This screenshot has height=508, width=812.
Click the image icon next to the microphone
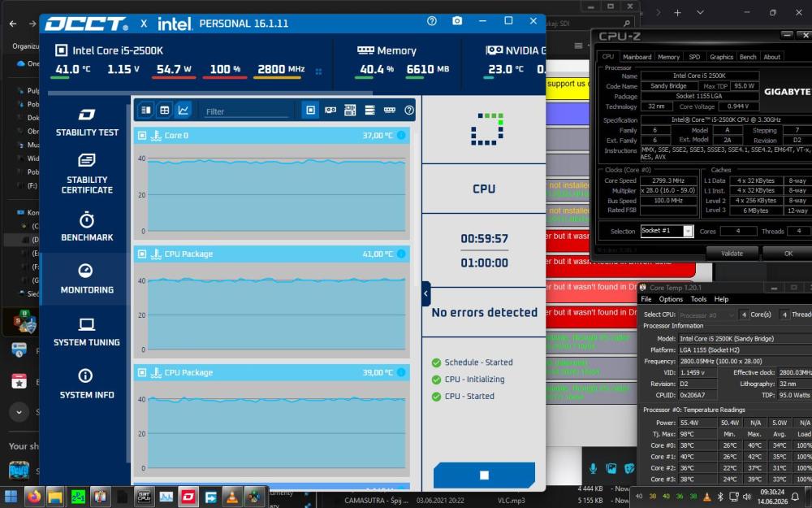(611, 469)
